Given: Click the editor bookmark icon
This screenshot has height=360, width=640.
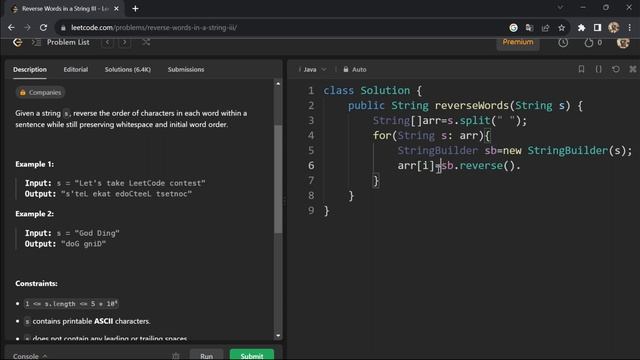Looking at the screenshot, I should click(581, 69).
